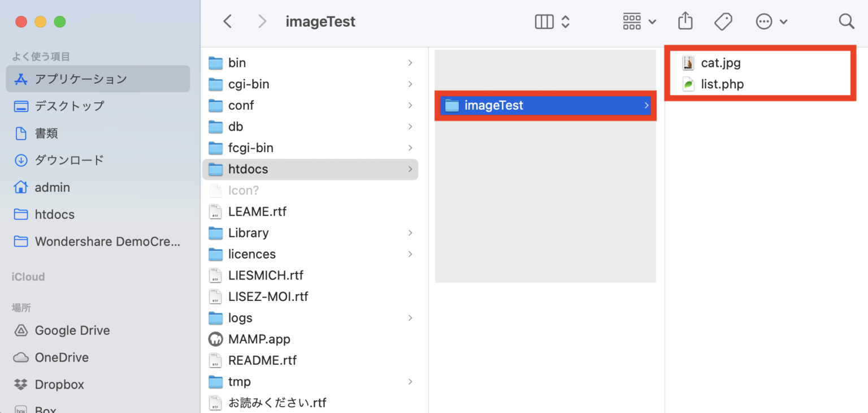Expand the htdocs folder chevron
868x413 pixels.
(410, 169)
